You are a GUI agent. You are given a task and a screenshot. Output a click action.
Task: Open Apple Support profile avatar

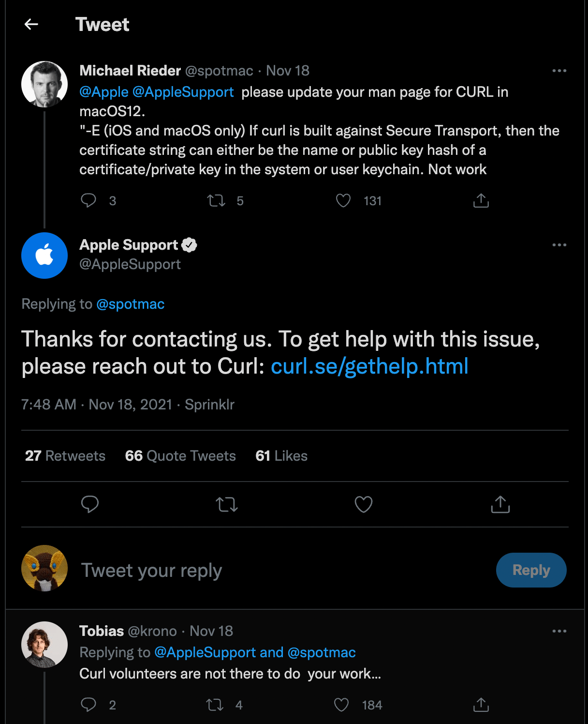click(x=44, y=256)
